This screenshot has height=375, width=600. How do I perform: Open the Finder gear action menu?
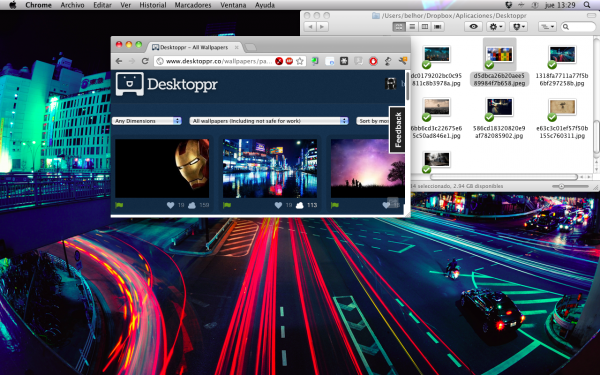click(x=496, y=27)
